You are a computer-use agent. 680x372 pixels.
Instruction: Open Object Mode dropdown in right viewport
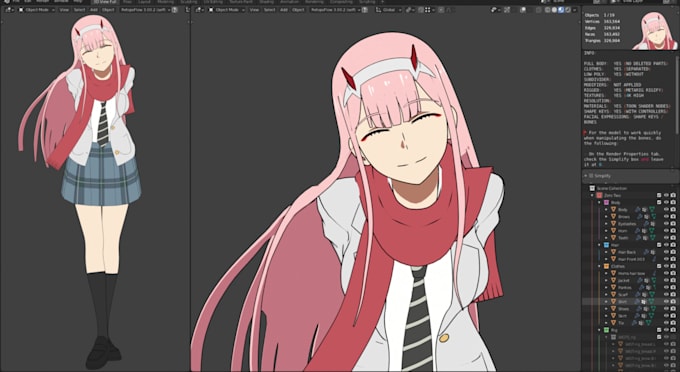(227, 10)
